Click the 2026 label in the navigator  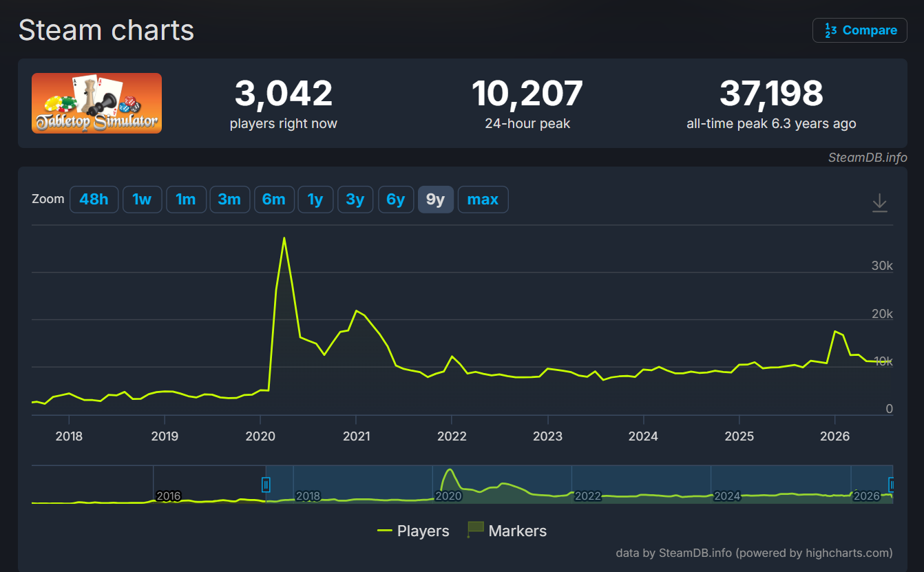point(866,496)
